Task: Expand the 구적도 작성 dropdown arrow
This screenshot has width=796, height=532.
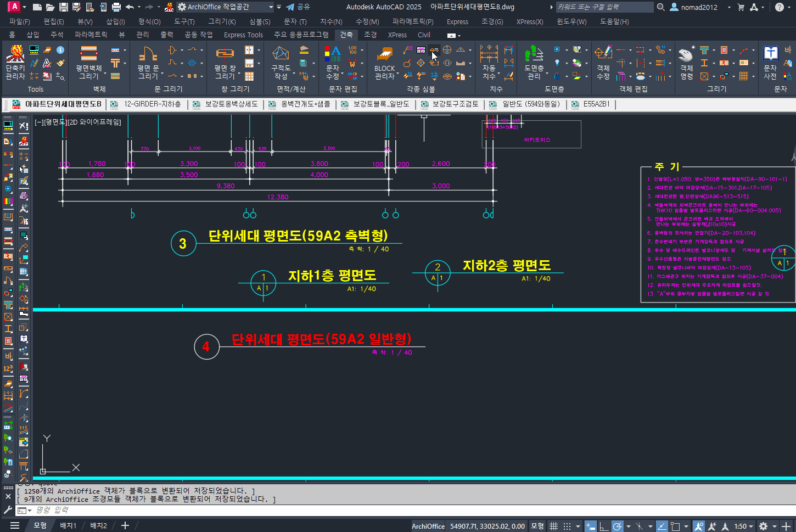Action: (293, 72)
